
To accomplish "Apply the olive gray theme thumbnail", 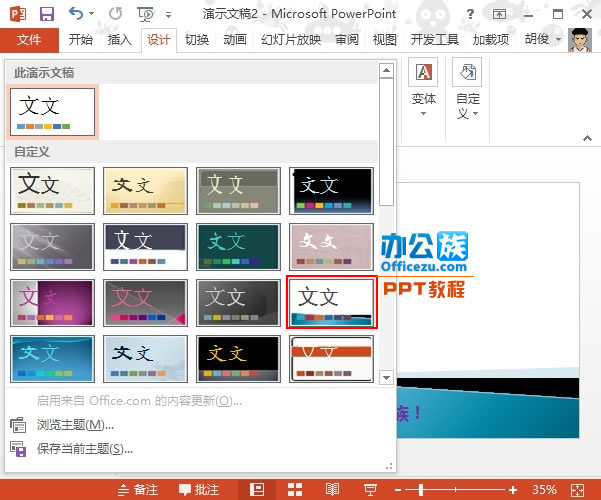I will (238, 191).
